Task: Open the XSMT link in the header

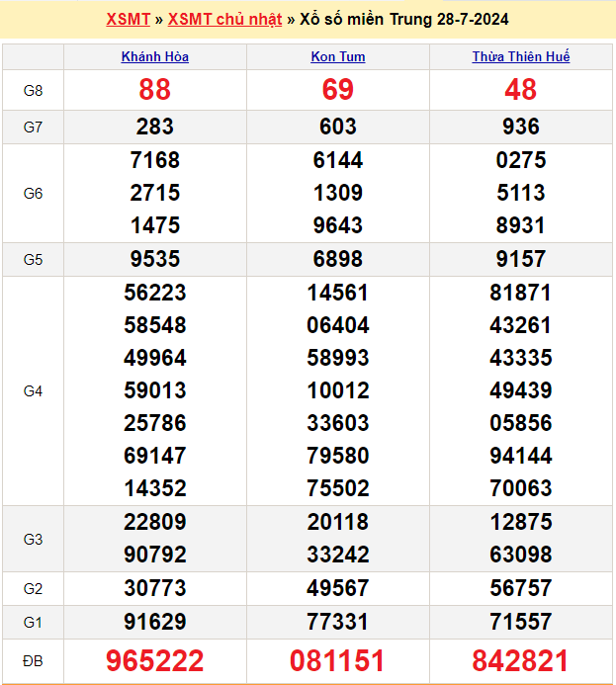Action: pos(128,20)
